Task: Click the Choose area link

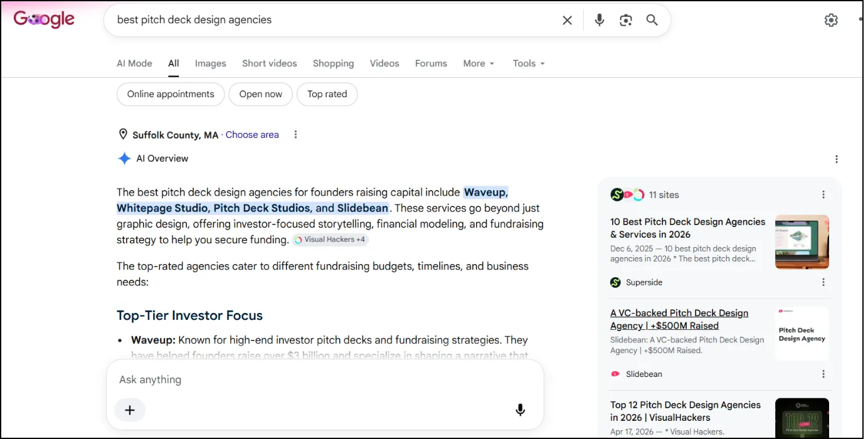Action: [252, 135]
